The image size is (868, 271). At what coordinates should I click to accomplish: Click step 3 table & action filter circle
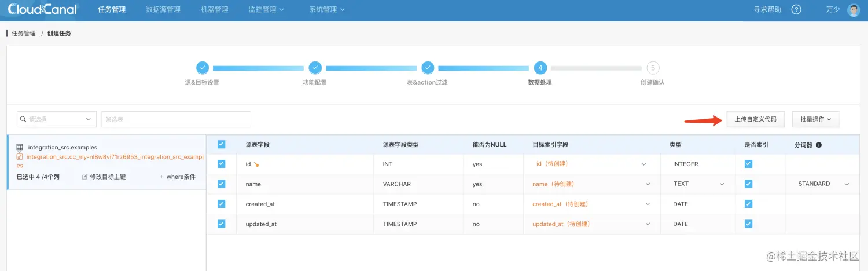click(x=428, y=68)
